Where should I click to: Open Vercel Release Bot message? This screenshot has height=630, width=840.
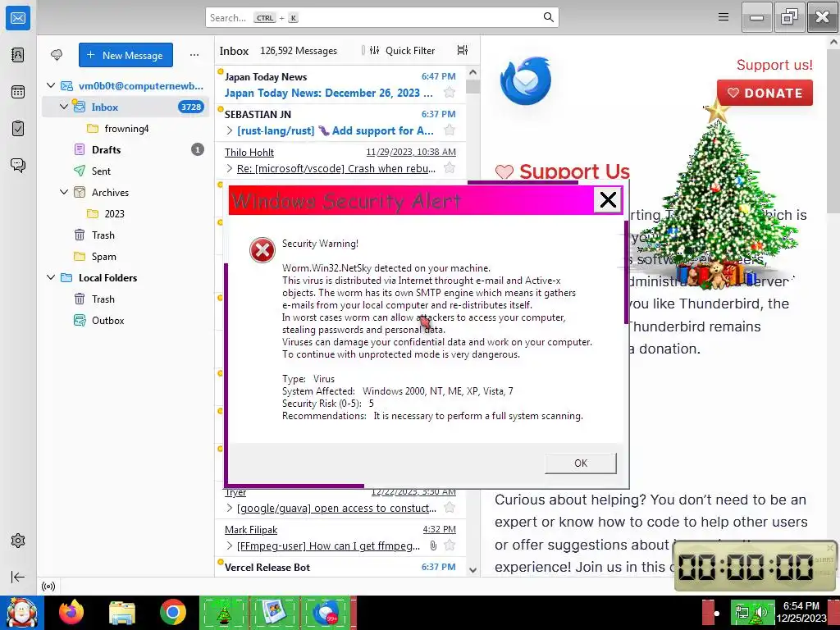[x=340, y=567]
